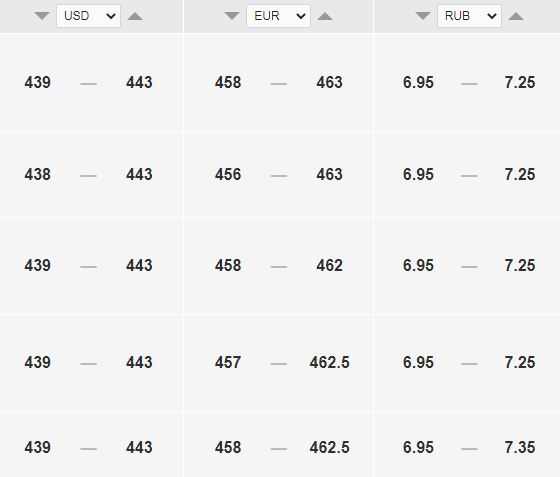Sort USD column ascending with up arrow
560x477 pixels.
click(x=135, y=16)
